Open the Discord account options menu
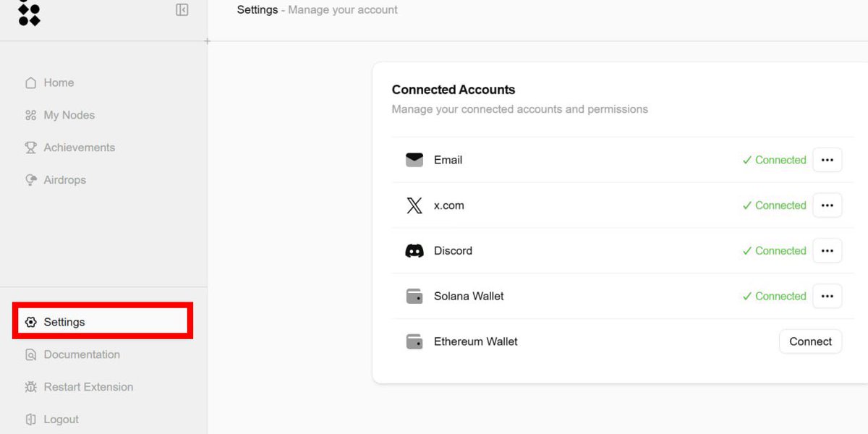The height and width of the screenshot is (434, 868). [827, 251]
